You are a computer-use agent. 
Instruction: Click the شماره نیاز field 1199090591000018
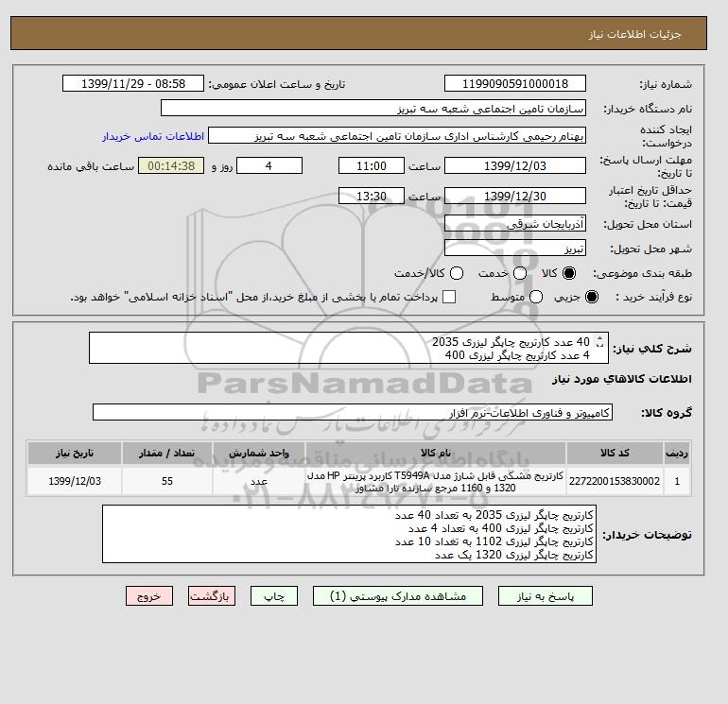(x=515, y=83)
